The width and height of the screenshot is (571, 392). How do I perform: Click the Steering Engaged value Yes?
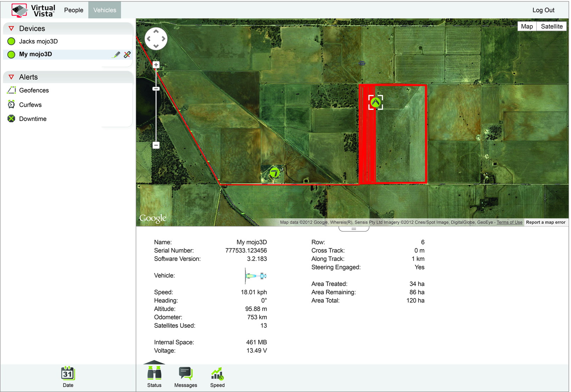point(420,267)
